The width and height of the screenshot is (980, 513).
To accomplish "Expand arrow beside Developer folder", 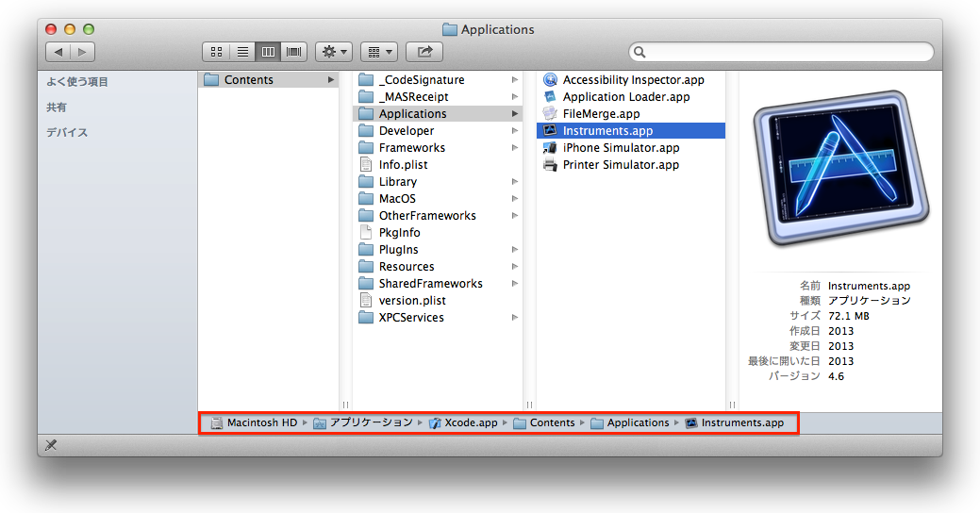I will (x=515, y=130).
